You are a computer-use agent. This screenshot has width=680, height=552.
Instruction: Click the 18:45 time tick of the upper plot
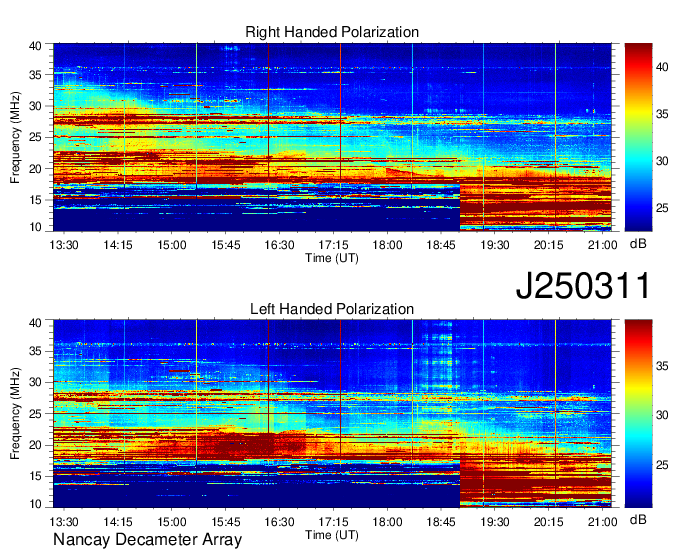click(441, 245)
